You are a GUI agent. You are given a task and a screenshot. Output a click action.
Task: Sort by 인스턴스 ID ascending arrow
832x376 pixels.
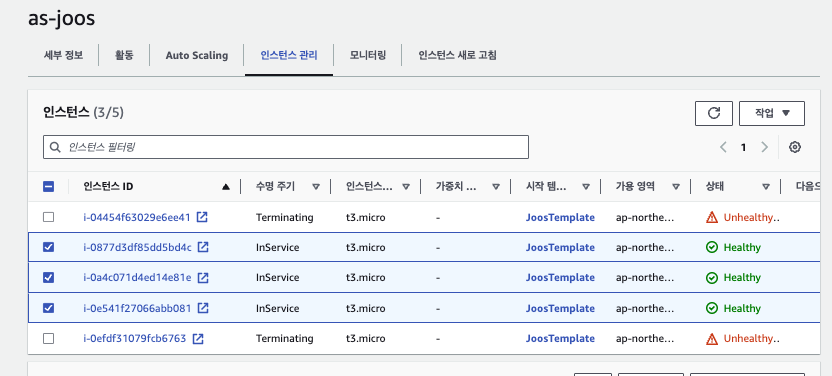[x=226, y=187]
